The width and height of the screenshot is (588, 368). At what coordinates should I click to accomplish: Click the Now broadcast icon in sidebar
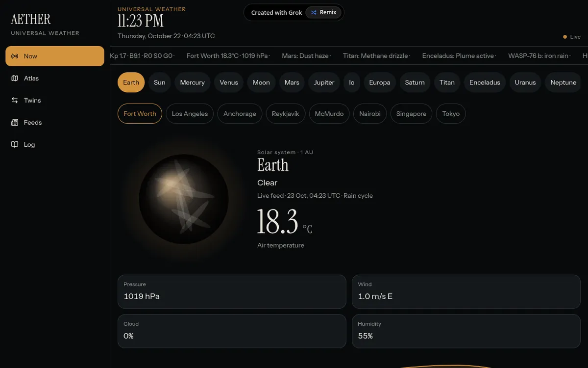15,56
